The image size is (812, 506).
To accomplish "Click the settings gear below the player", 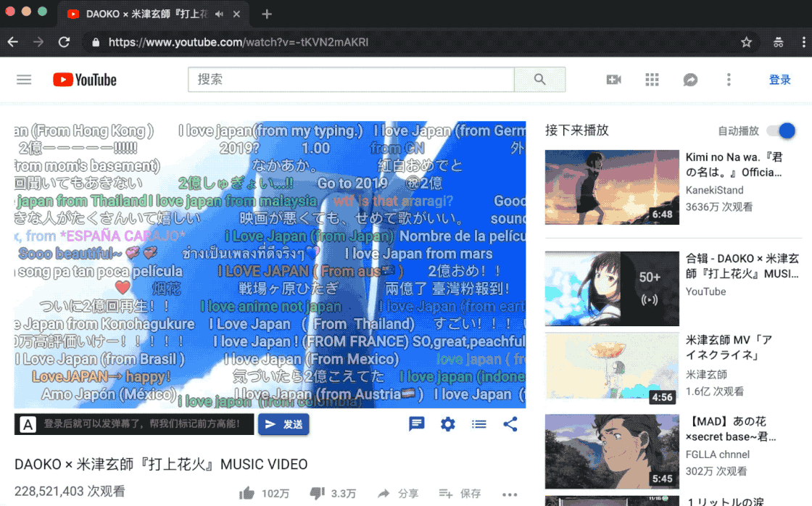I will pos(447,424).
